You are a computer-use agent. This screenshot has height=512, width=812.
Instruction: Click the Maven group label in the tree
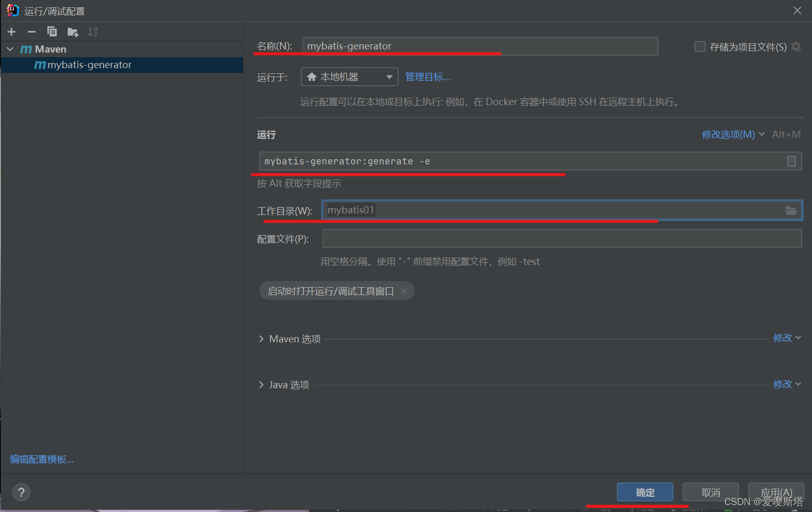pos(50,49)
